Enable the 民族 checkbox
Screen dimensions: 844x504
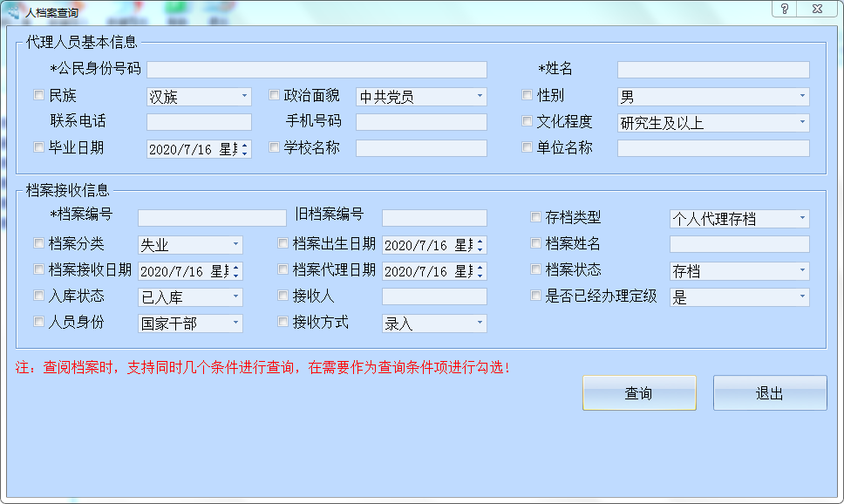coord(38,95)
